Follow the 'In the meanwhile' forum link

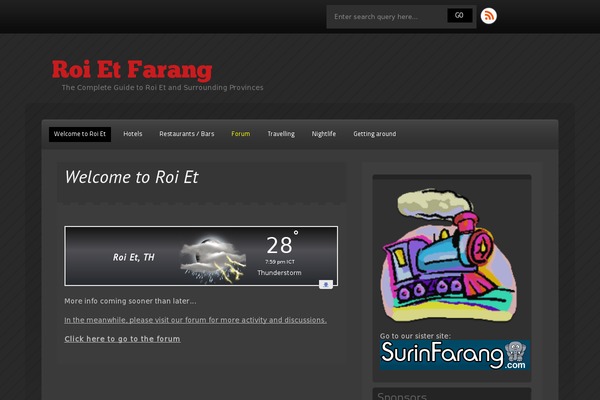pyautogui.click(x=196, y=320)
